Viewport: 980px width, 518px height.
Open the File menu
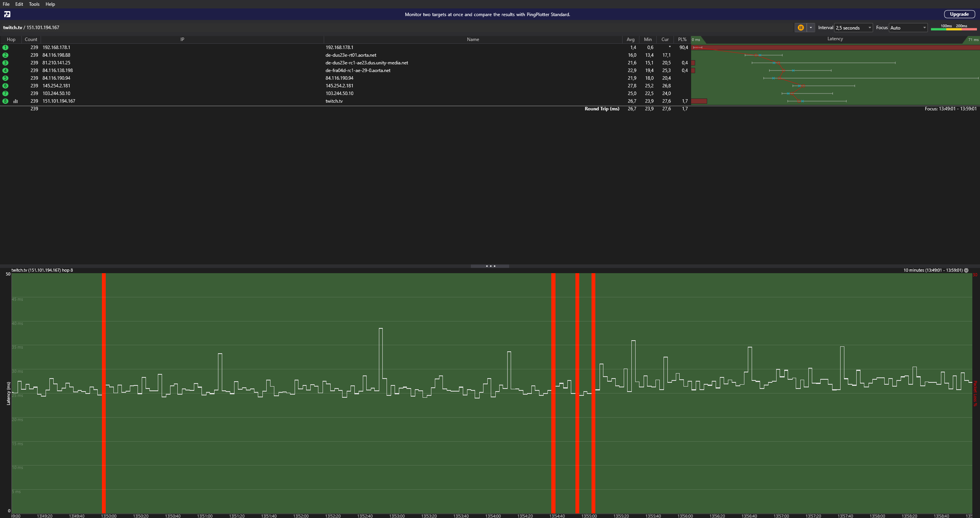[x=6, y=4]
